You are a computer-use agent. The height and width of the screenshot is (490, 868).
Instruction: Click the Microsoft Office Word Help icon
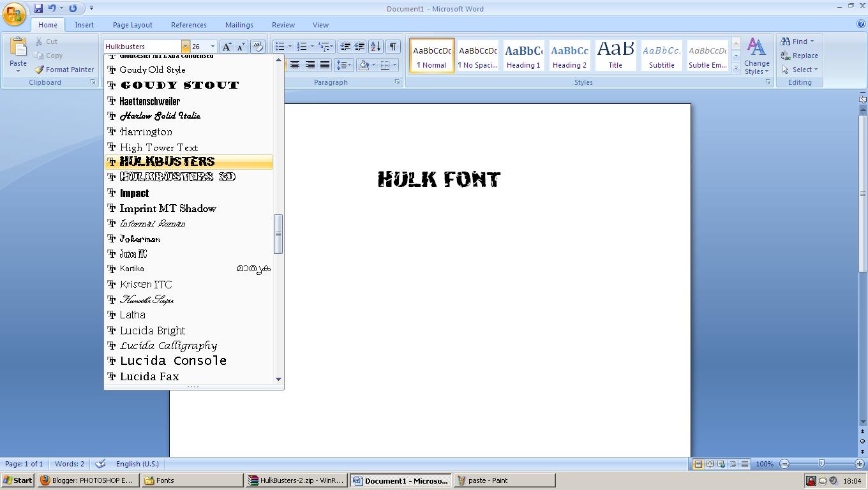pos(861,24)
